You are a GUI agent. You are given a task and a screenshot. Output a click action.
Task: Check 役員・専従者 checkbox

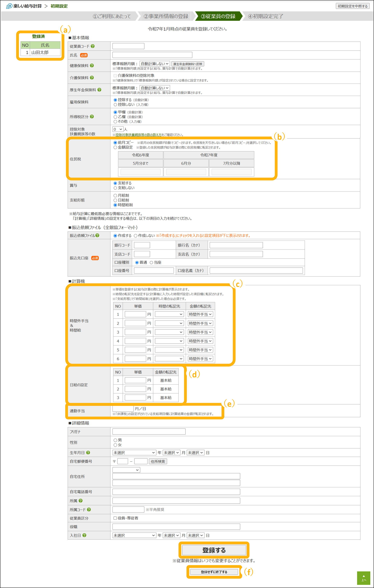(x=115, y=518)
